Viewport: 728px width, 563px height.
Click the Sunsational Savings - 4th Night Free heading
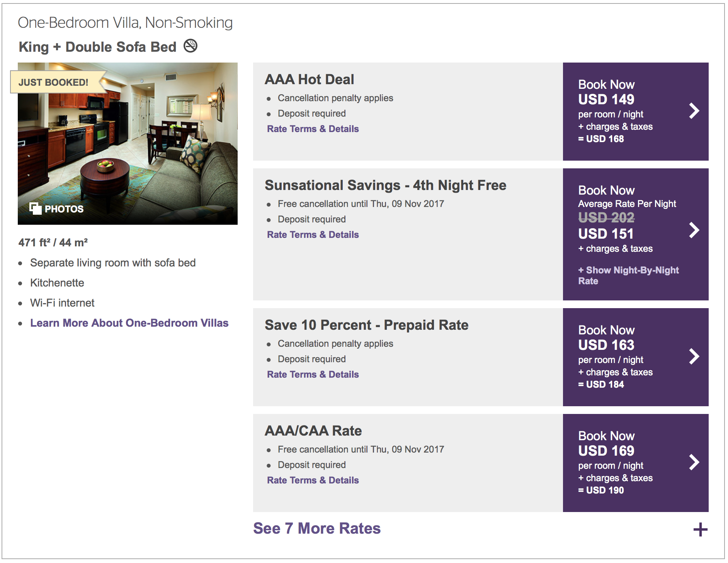[385, 185]
